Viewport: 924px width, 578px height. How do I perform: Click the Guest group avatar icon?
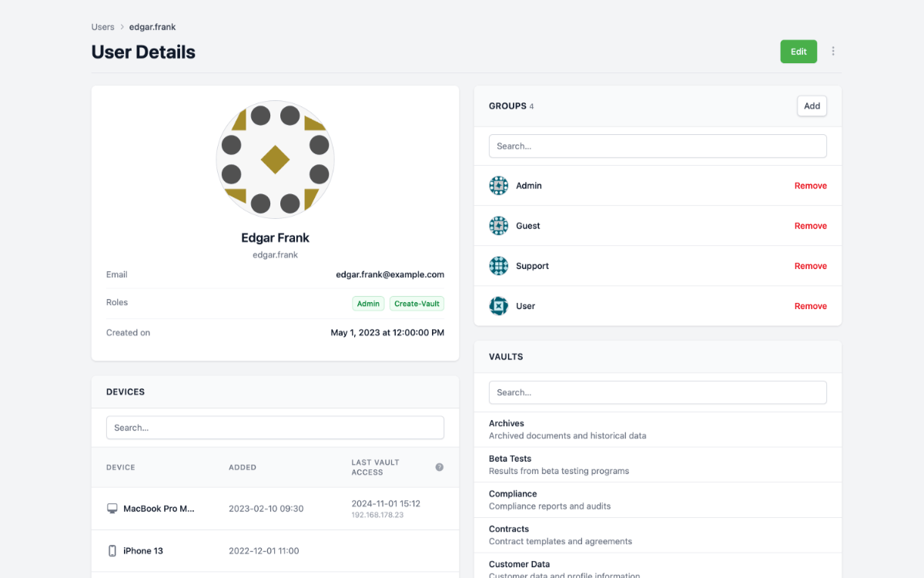(498, 225)
